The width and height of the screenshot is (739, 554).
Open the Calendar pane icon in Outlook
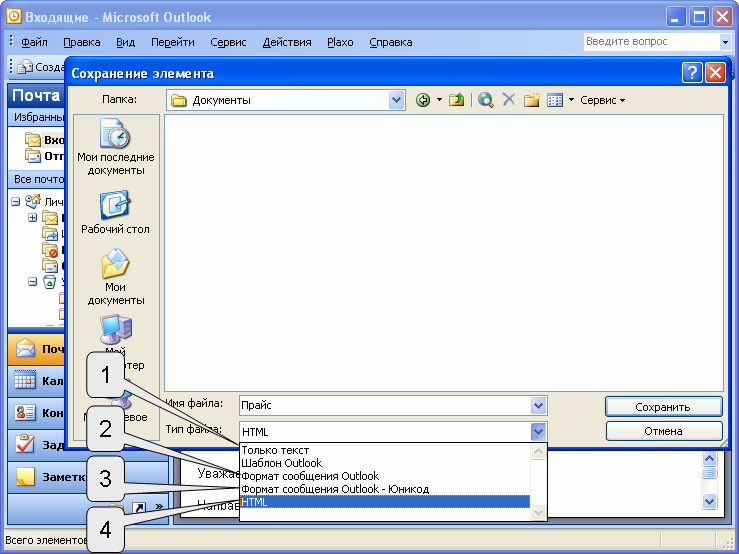point(25,380)
